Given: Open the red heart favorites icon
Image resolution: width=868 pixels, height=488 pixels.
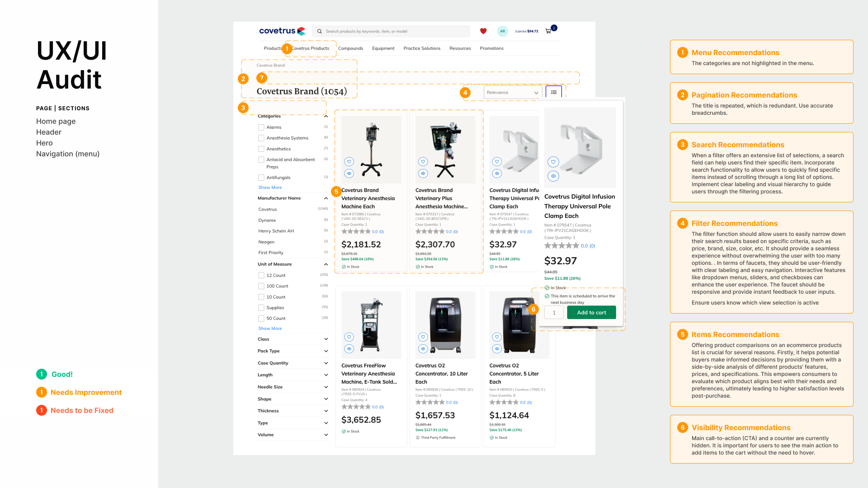Looking at the screenshot, I should pos(483,31).
